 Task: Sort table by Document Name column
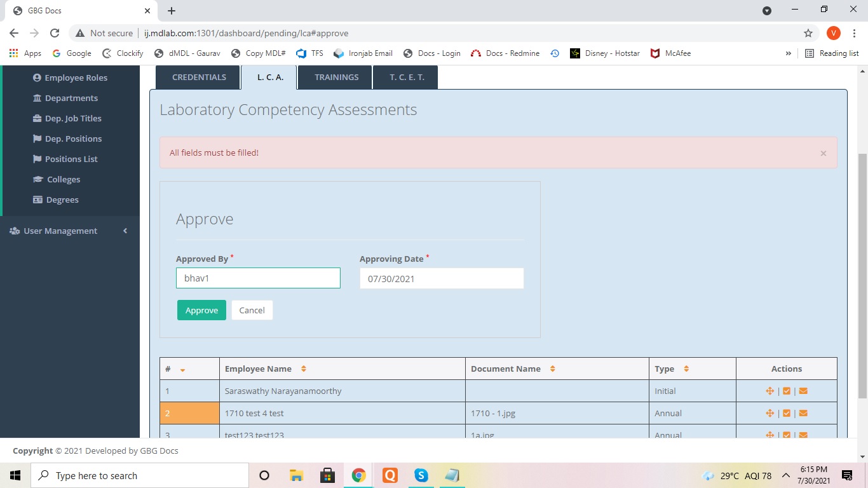coord(552,369)
